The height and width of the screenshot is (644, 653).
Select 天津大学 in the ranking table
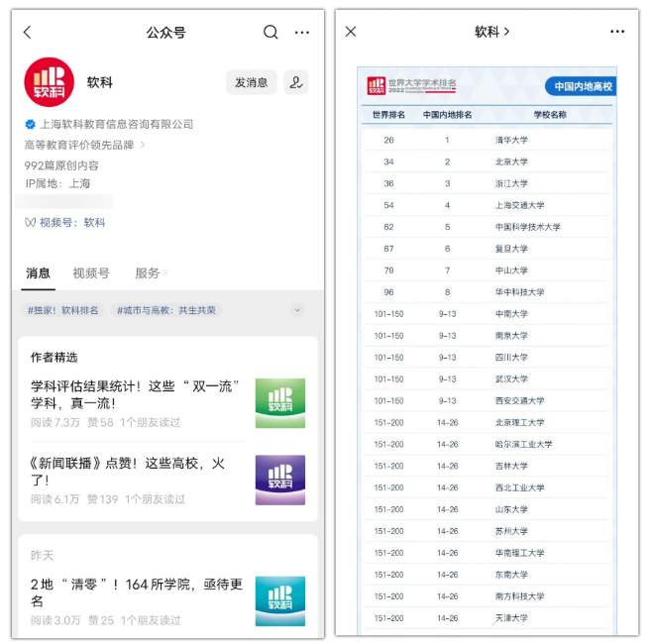pos(511,618)
